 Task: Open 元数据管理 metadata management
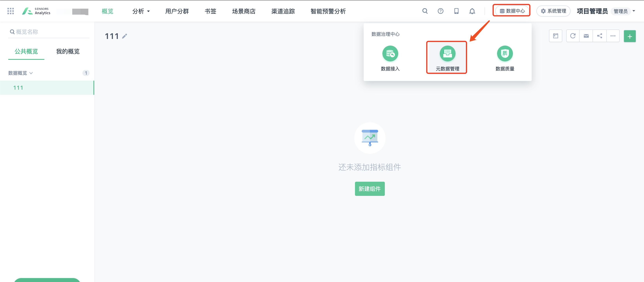(x=447, y=58)
